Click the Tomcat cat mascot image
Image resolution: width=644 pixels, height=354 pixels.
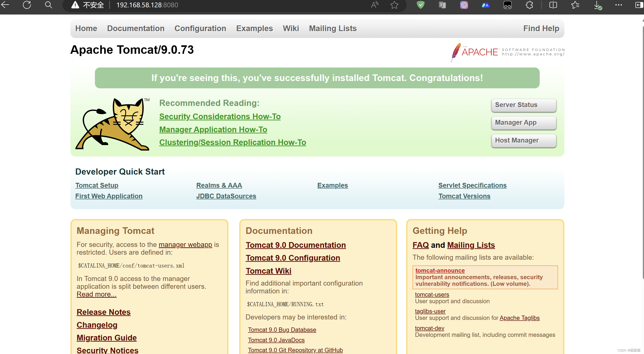[x=113, y=124]
